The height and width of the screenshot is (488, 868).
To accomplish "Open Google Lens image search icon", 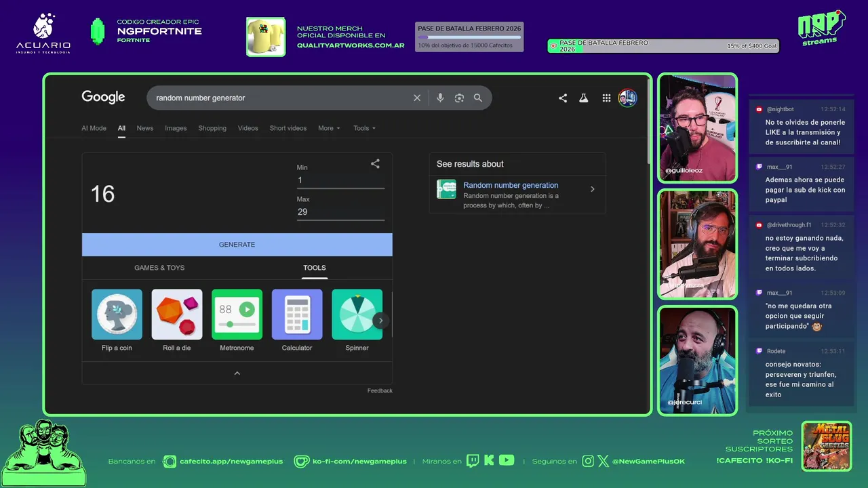I will pyautogui.click(x=459, y=98).
